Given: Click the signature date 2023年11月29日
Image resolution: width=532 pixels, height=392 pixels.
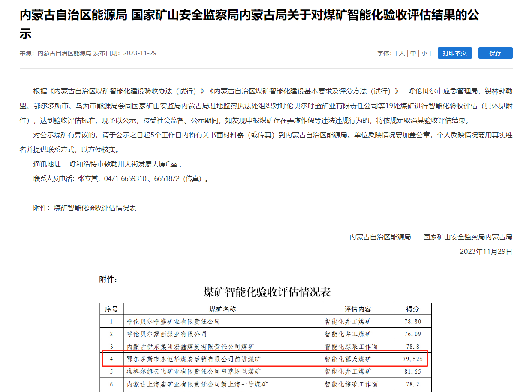Looking at the screenshot, I should (486, 251).
